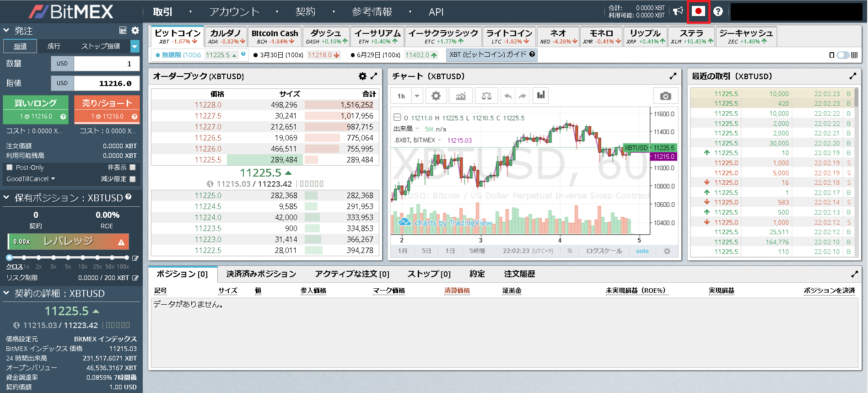
Task: Open the アクティブな注文 [0] tab
Action: click(x=352, y=274)
